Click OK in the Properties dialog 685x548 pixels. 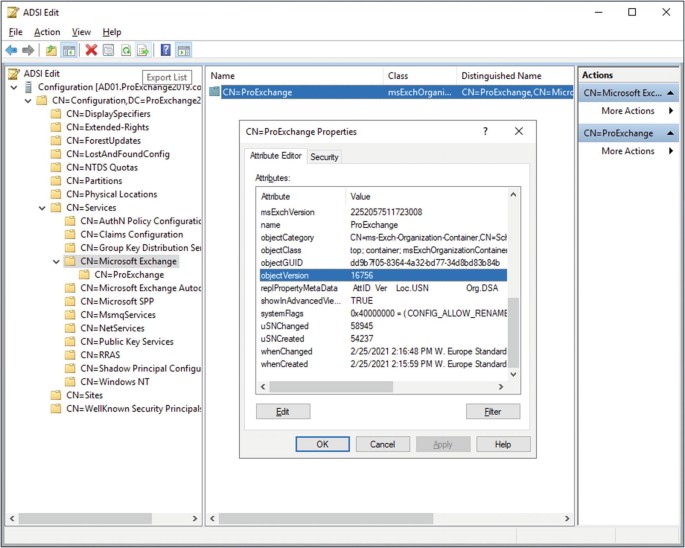click(x=322, y=444)
